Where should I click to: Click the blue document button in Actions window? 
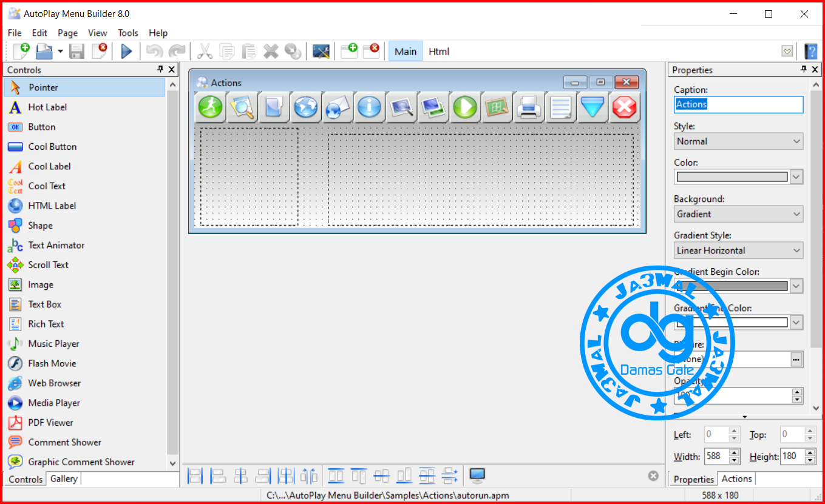(274, 107)
